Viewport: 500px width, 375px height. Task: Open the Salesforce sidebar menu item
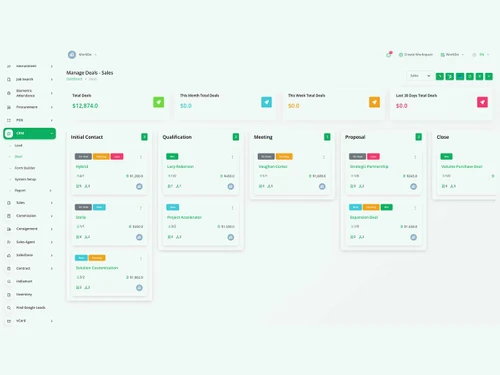coord(25,255)
